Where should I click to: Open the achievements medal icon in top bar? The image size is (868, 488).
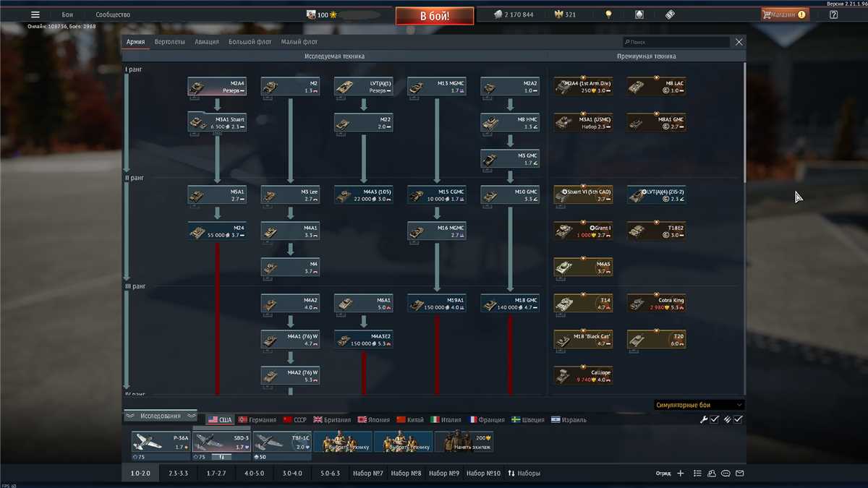tap(639, 14)
